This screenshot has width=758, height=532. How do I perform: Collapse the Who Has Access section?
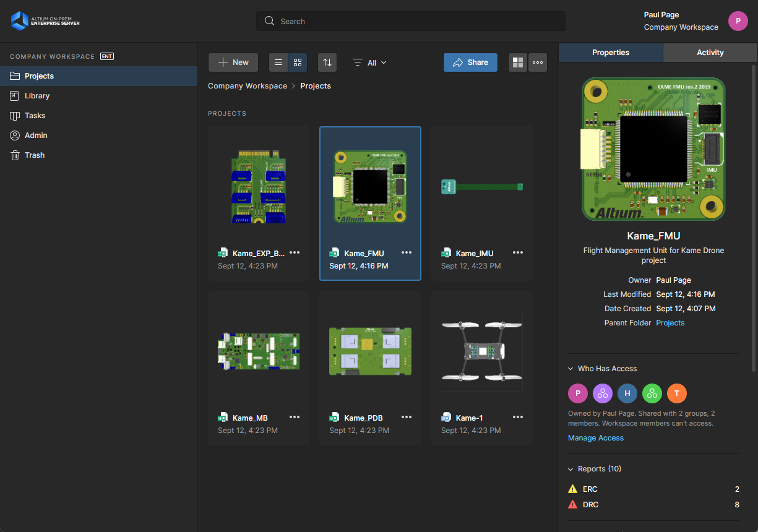[x=571, y=369]
